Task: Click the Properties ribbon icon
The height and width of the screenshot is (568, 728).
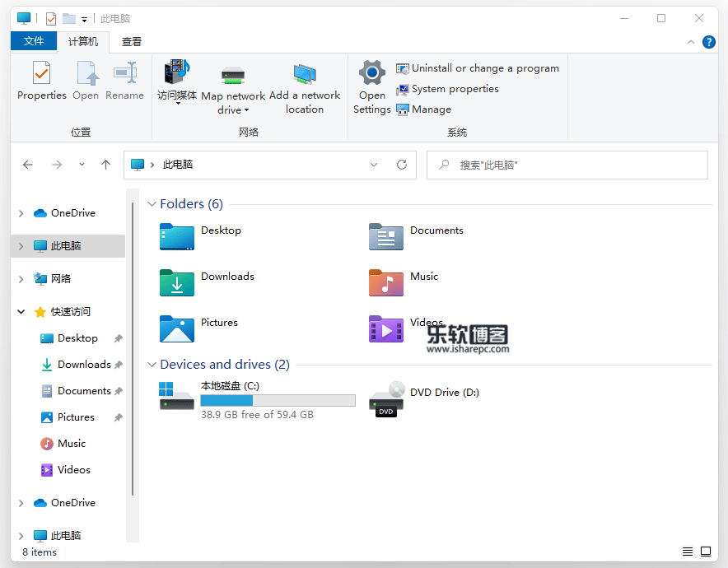Action: coord(41,74)
